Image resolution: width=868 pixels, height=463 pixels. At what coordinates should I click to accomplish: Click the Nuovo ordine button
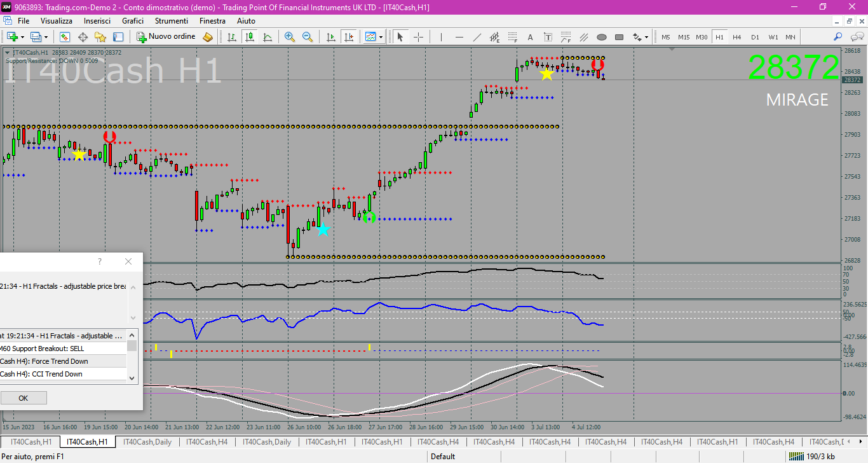tap(166, 37)
